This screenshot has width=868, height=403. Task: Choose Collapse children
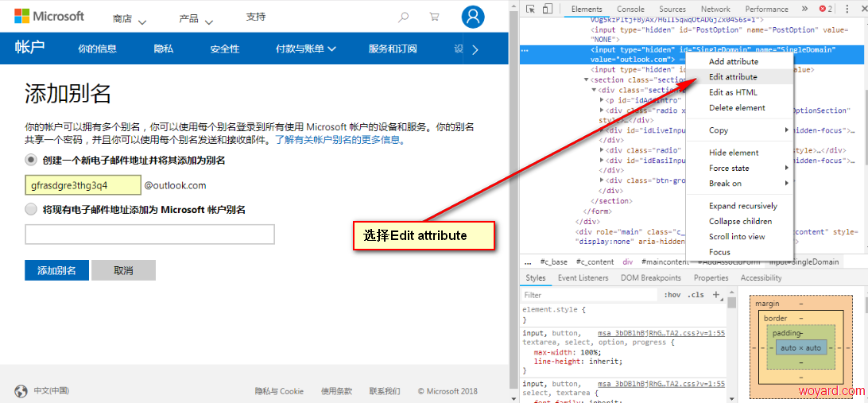pos(739,221)
